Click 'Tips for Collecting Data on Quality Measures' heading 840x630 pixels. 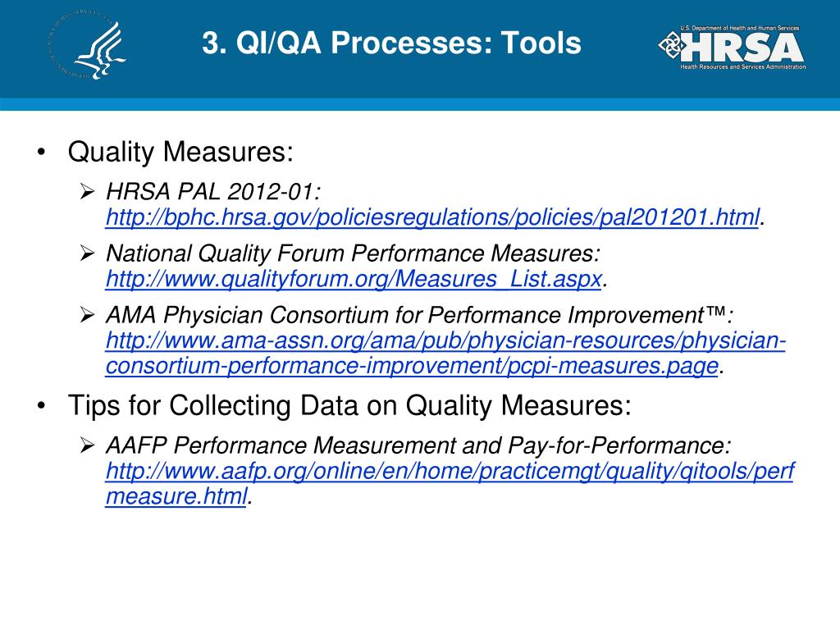click(x=350, y=404)
